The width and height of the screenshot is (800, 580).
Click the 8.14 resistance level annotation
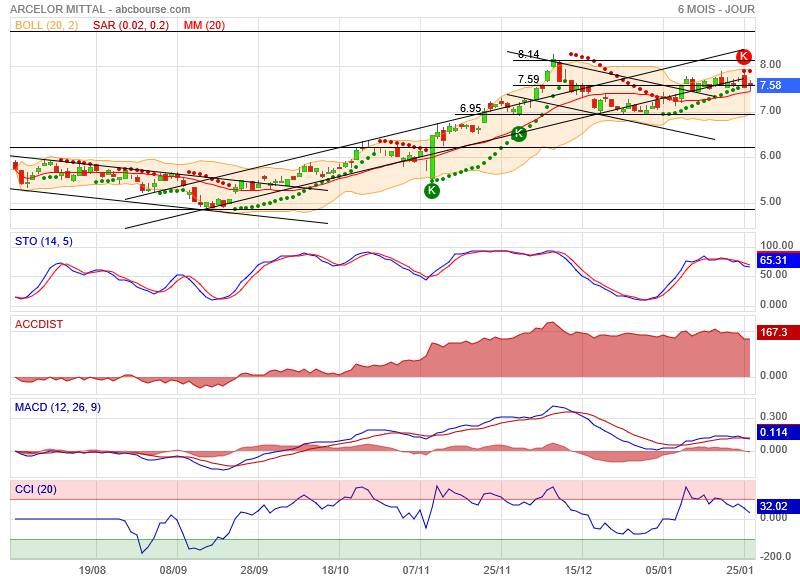pos(529,54)
